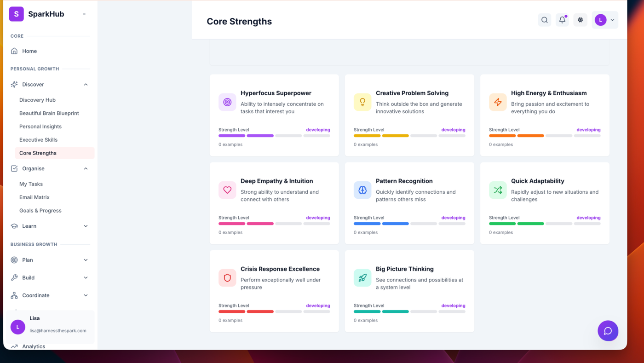Click the Crisis Response Excellence card title
The image size is (644, 363).
pyautogui.click(x=280, y=269)
